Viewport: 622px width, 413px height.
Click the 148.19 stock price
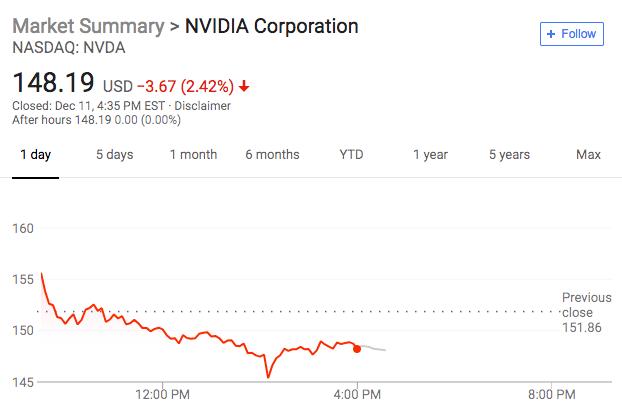[x=53, y=84]
